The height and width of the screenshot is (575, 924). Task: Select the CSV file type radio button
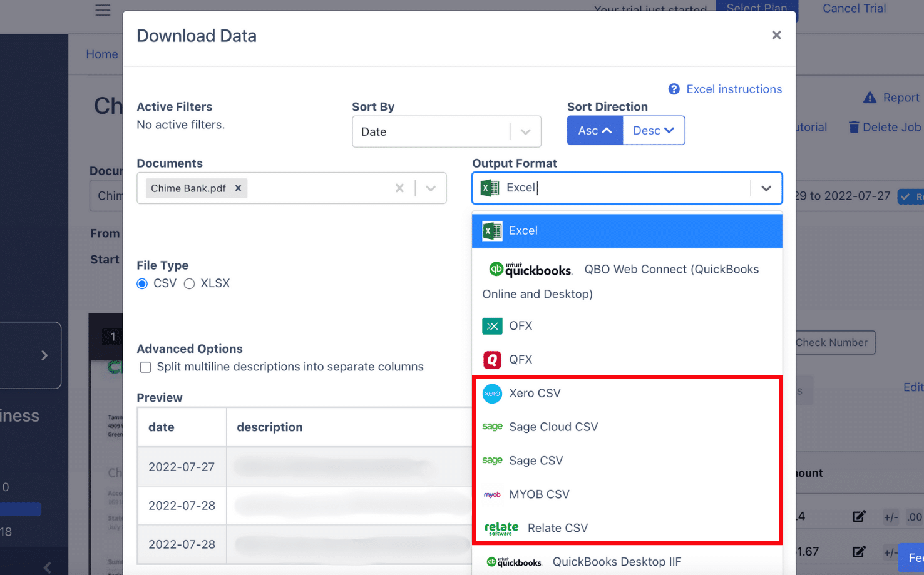(x=142, y=283)
